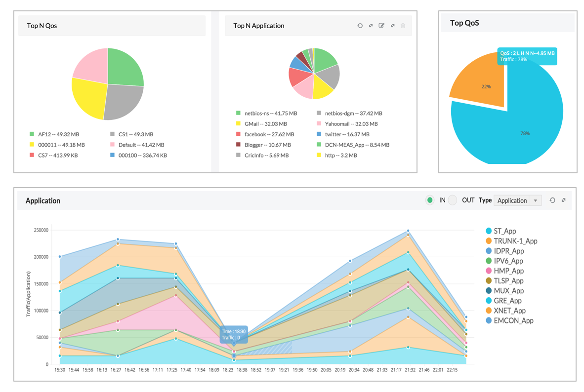Click the Default pink legend swatch
The height and width of the screenshot is (392, 584).
(112, 145)
